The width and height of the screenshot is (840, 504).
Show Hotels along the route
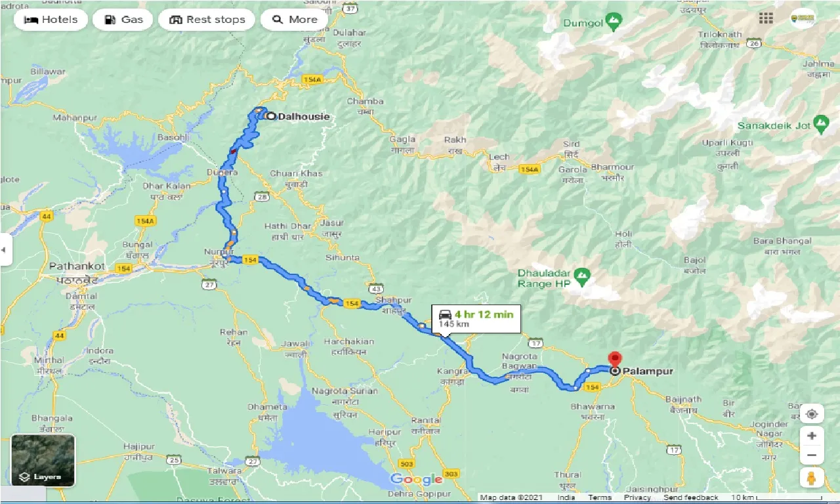tap(51, 20)
